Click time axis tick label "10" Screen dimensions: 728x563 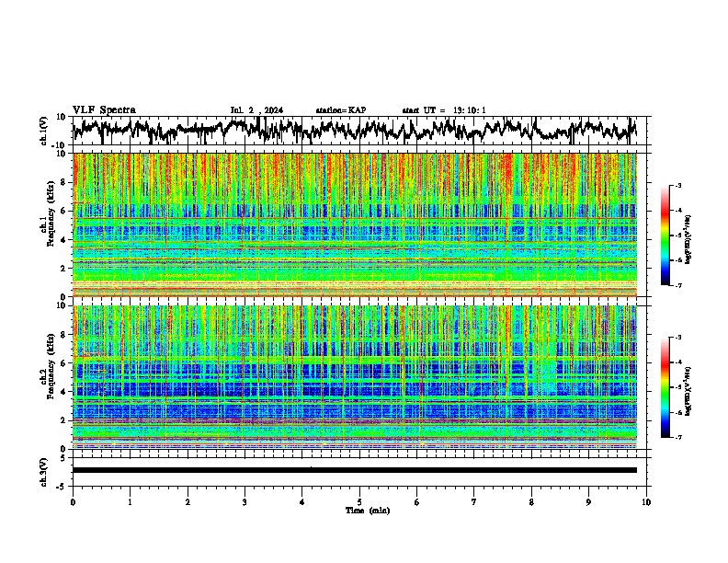click(646, 502)
